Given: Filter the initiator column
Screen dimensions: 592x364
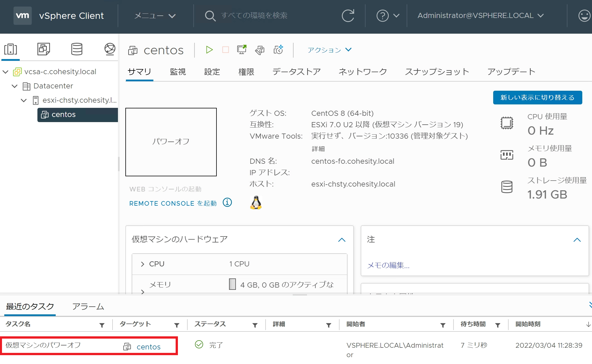Looking at the screenshot, I should point(443,325).
